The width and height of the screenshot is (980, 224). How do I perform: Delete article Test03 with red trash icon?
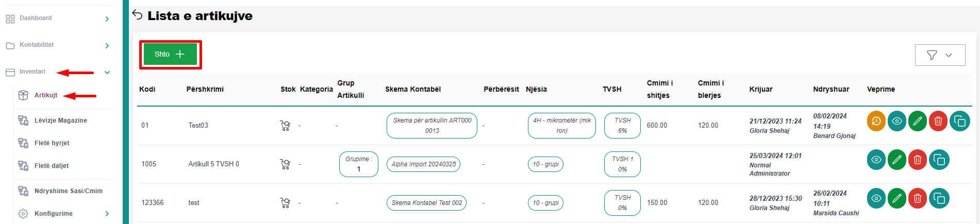[x=938, y=122]
